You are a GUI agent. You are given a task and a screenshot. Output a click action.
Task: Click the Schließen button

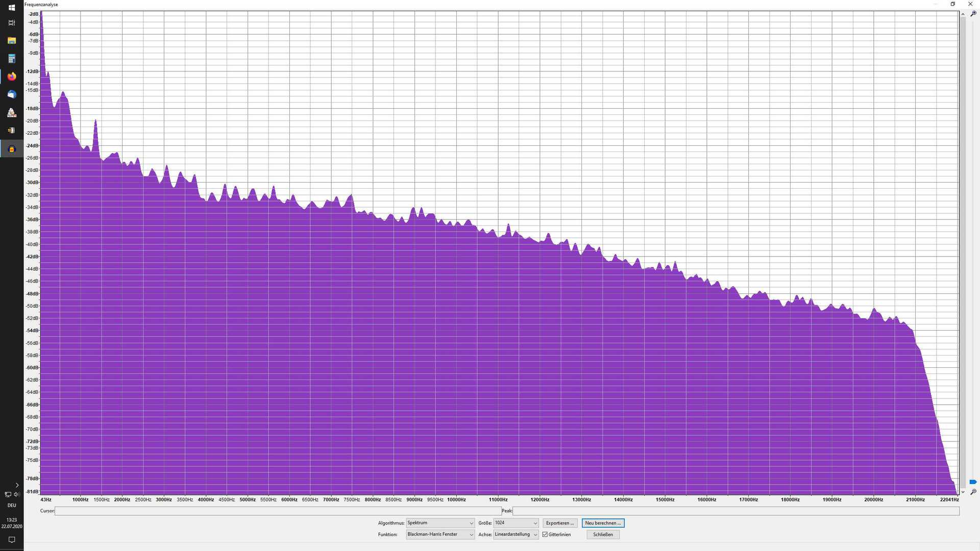(603, 535)
